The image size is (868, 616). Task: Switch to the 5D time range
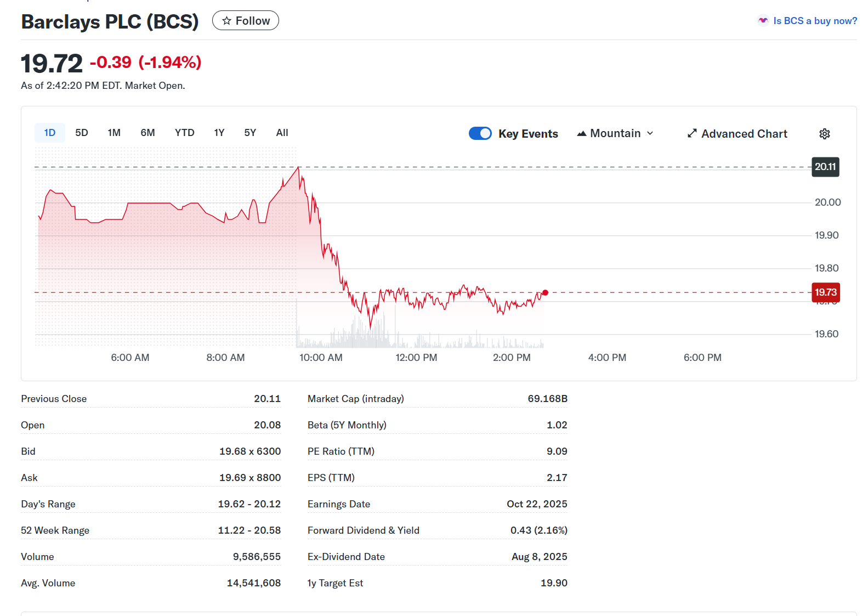point(82,133)
